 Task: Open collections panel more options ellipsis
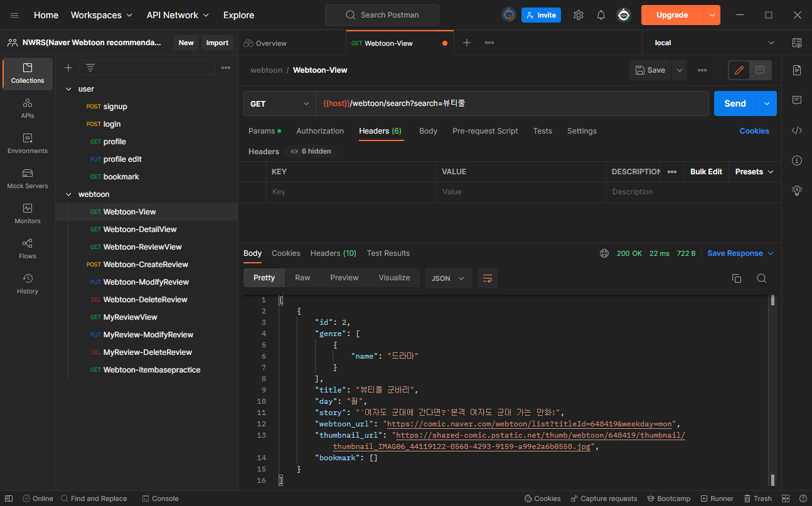click(x=226, y=68)
